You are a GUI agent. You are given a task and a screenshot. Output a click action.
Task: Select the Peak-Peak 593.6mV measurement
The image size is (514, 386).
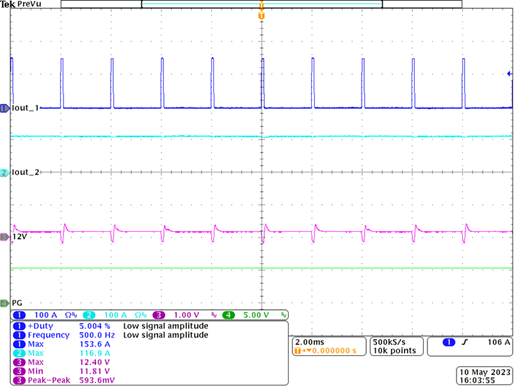point(64,380)
